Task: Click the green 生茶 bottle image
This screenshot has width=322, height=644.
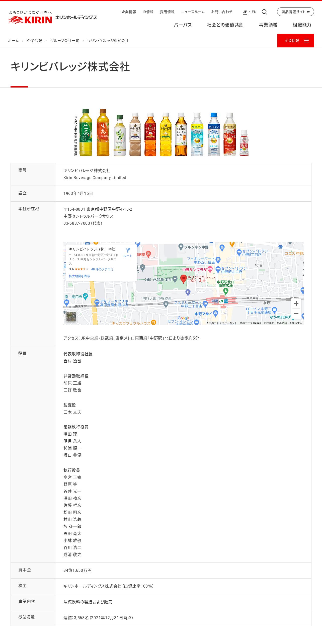Action: tap(86, 132)
